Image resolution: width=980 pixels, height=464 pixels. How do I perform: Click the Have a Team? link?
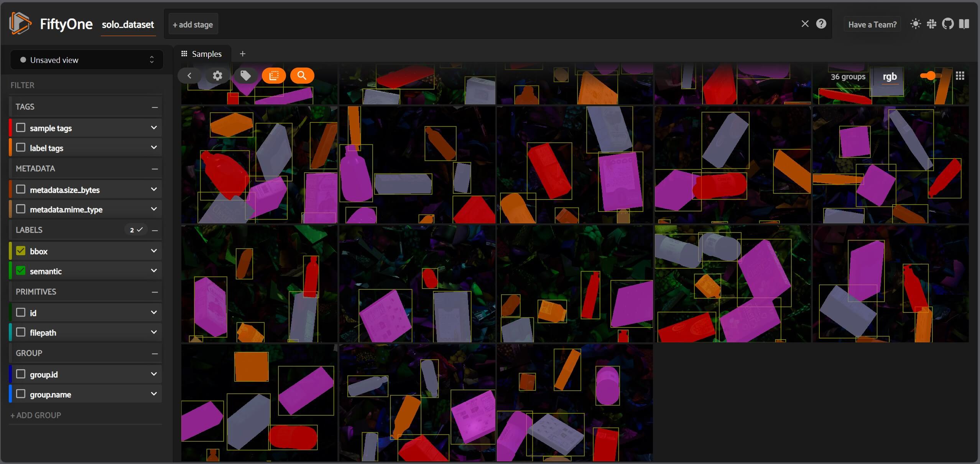coord(872,25)
